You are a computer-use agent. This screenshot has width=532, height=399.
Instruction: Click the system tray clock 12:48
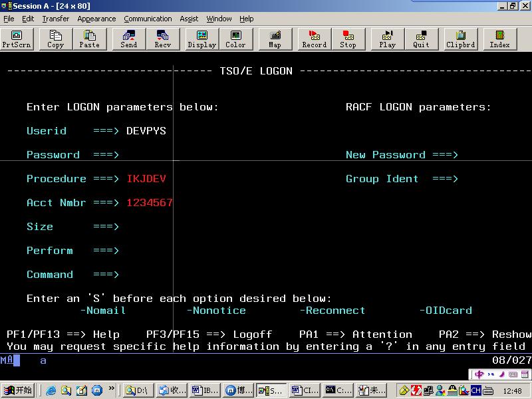click(512, 391)
